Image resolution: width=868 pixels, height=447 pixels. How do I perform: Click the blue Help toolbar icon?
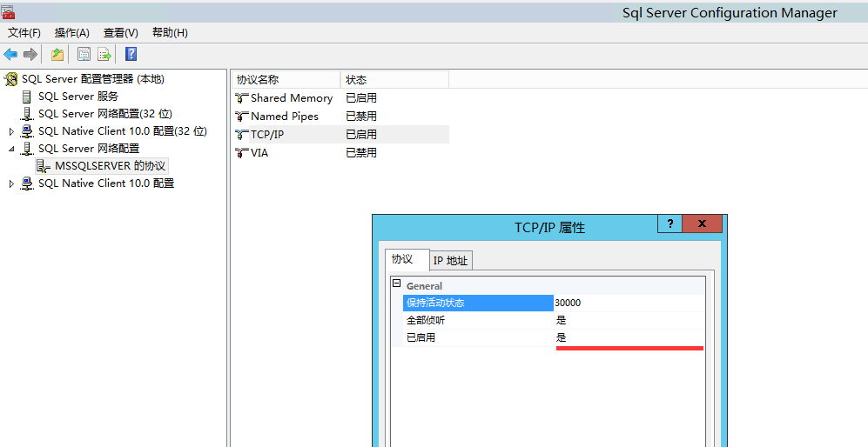(x=131, y=55)
